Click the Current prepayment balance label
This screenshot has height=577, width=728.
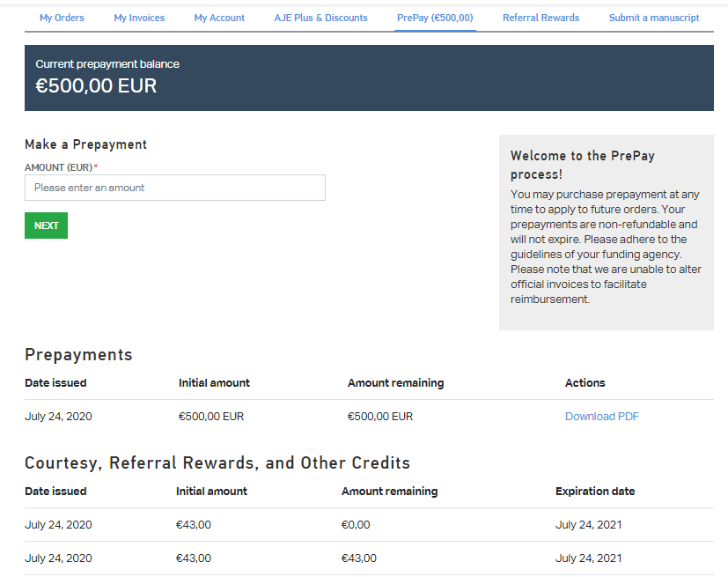[x=107, y=64]
